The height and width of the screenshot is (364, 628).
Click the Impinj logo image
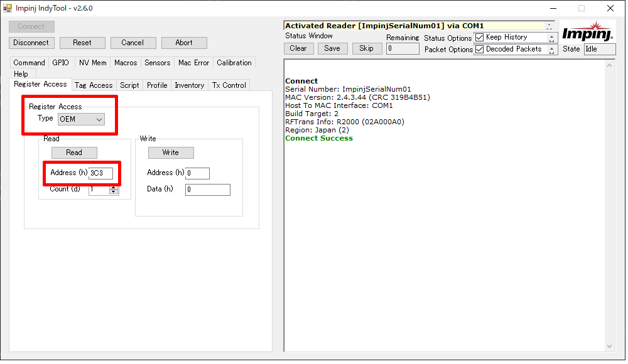click(587, 31)
